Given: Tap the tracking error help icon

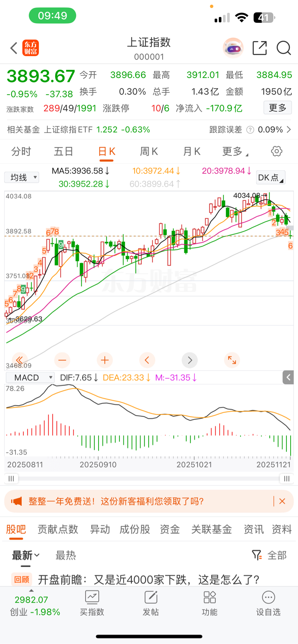Looking at the screenshot, I should [250, 130].
